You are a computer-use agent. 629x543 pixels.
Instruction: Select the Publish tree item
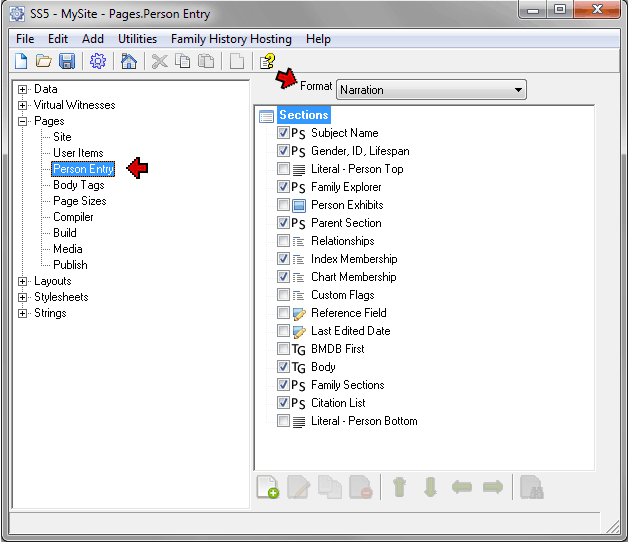pyautogui.click(x=70, y=265)
